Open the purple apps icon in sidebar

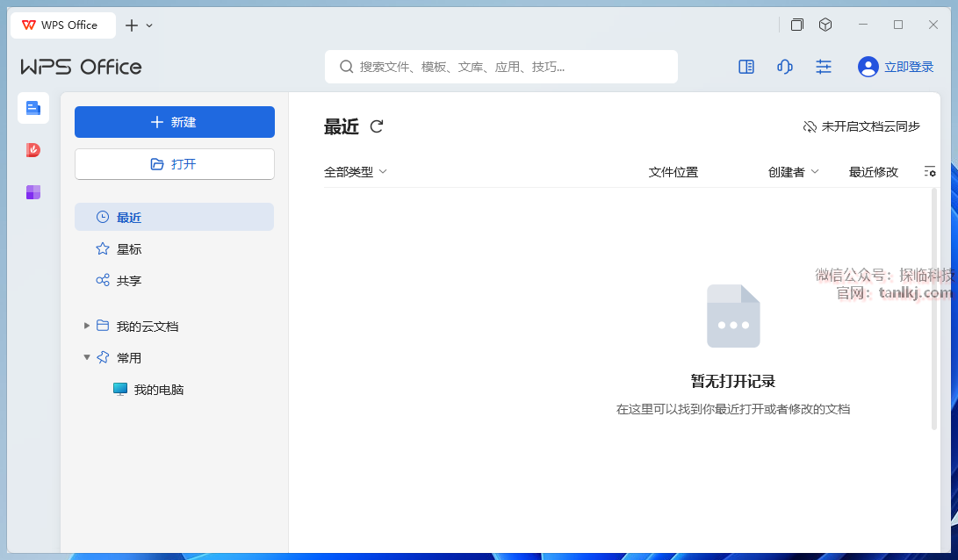coord(33,192)
